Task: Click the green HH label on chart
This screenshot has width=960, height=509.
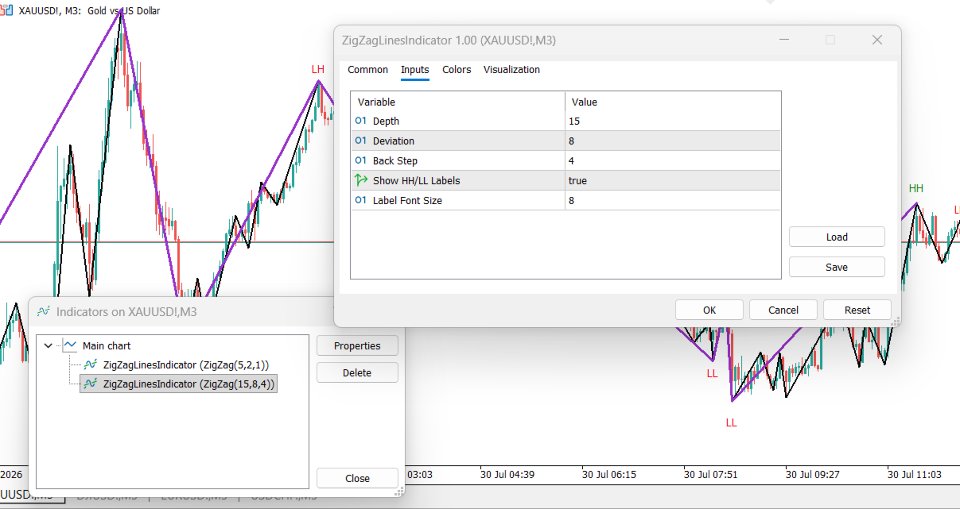Action: point(916,188)
